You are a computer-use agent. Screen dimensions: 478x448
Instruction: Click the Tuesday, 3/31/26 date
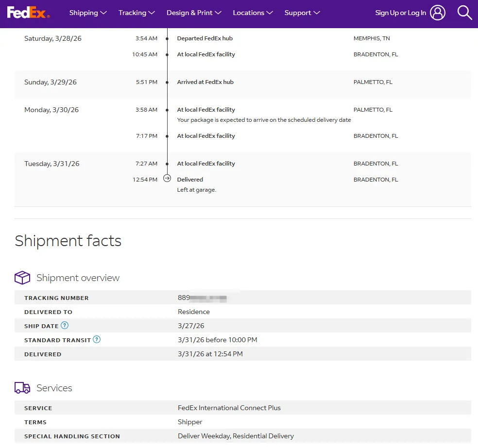[52, 164]
